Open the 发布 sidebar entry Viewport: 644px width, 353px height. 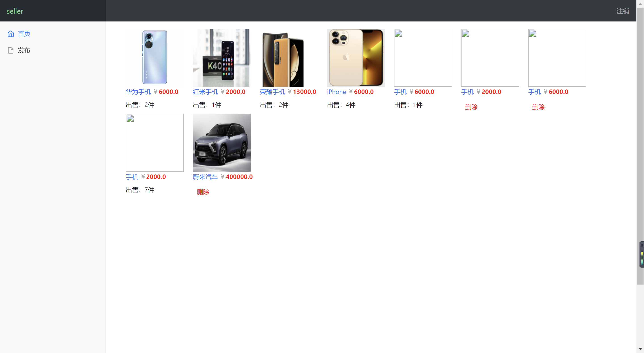point(24,50)
